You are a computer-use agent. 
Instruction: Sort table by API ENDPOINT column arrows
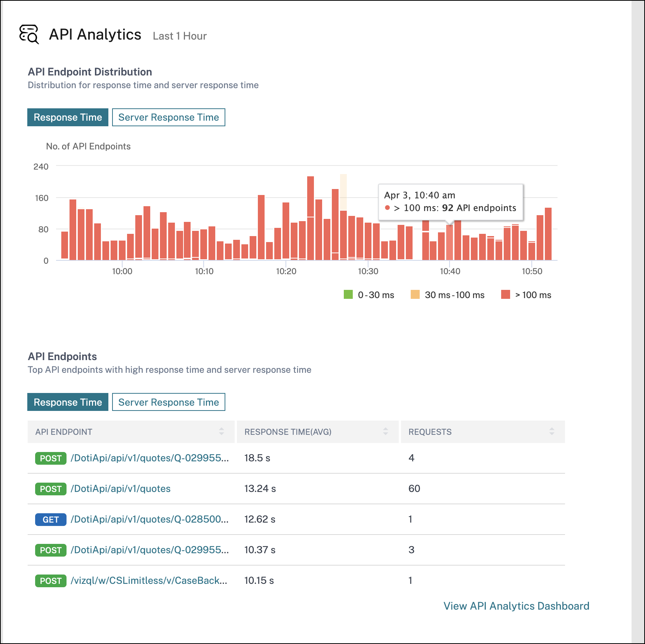click(222, 431)
